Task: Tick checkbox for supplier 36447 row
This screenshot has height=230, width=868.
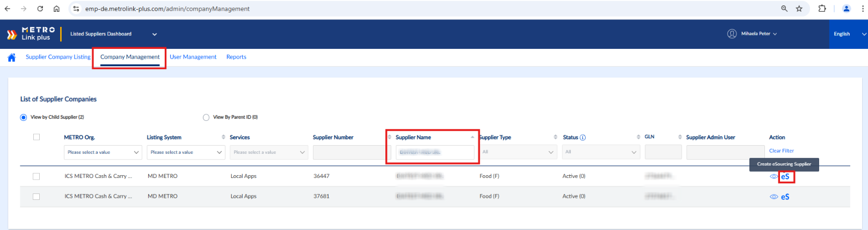Action: tap(37, 176)
